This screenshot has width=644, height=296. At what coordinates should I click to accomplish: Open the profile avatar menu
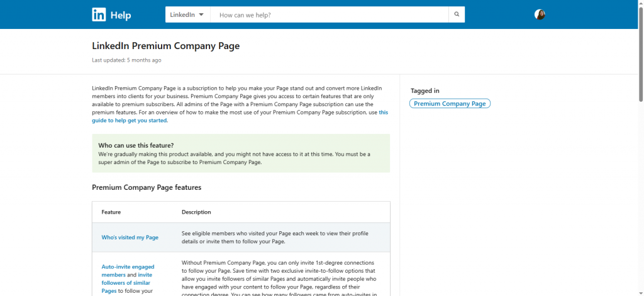pos(540,14)
